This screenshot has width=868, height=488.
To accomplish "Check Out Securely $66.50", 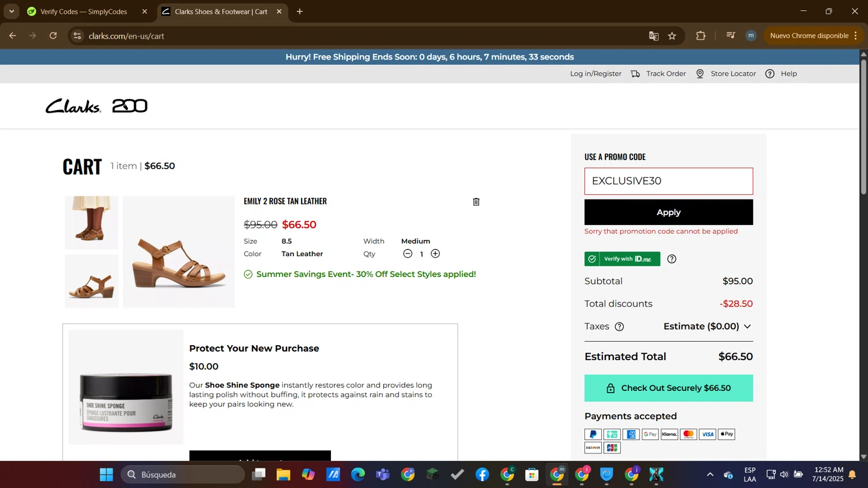I will [668, 388].
